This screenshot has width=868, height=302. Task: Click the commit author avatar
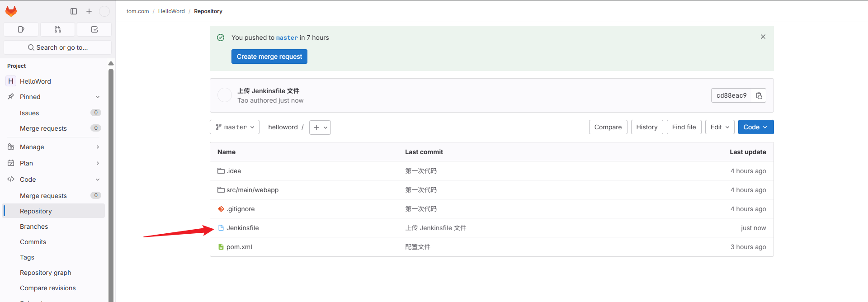pyautogui.click(x=225, y=95)
